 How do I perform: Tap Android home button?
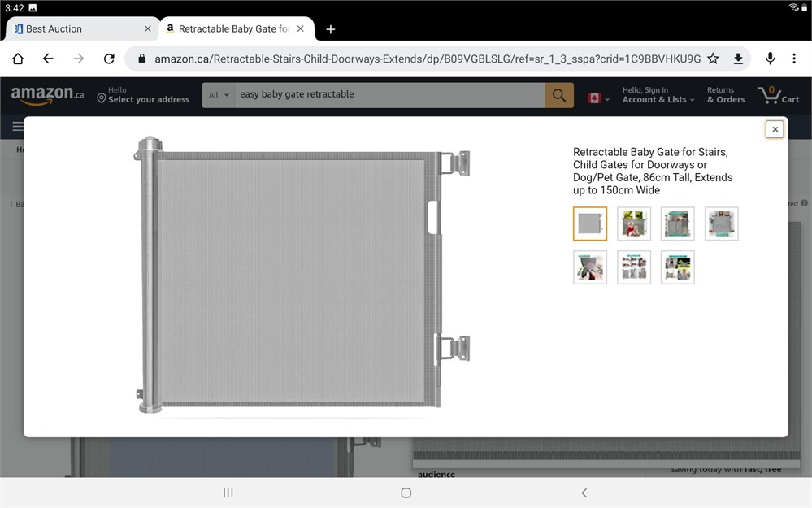(x=406, y=493)
